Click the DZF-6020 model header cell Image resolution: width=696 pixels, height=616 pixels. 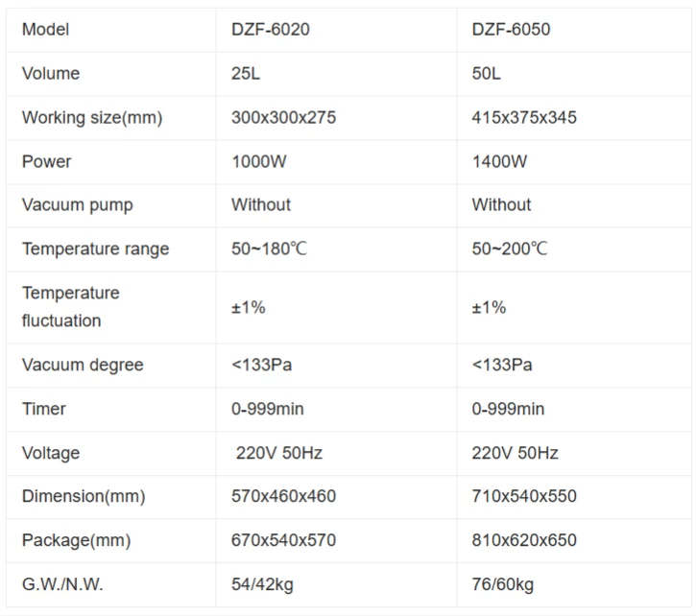[271, 30]
